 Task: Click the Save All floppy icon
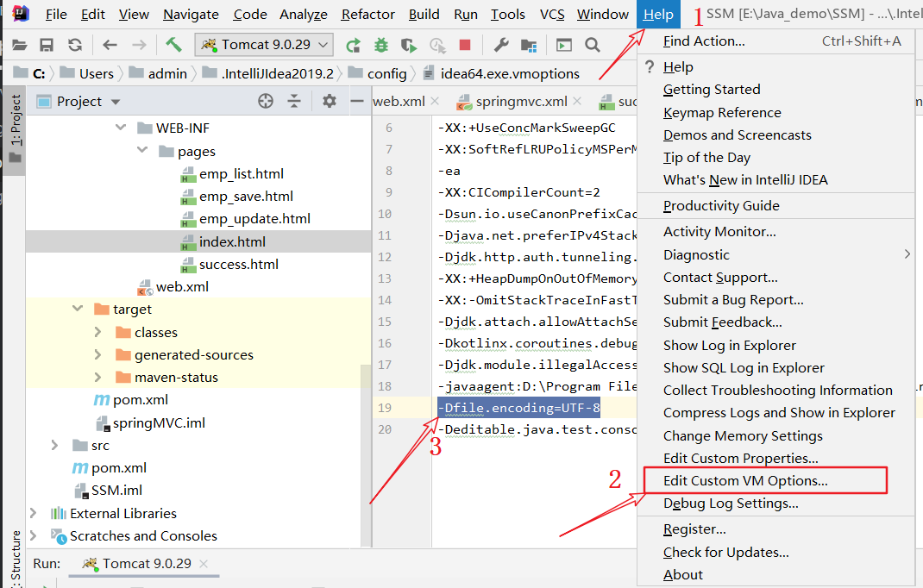point(47,45)
